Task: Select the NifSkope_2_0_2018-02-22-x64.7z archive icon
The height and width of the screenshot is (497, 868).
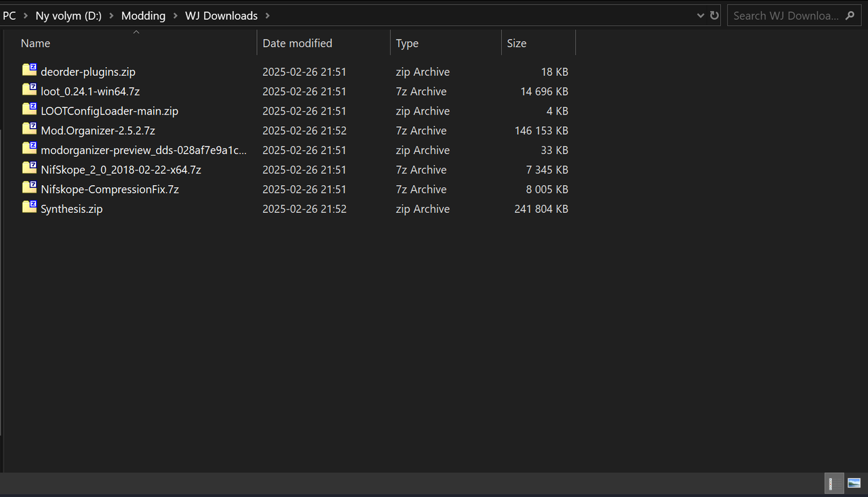Action: pyautogui.click(x=29, y=169)
